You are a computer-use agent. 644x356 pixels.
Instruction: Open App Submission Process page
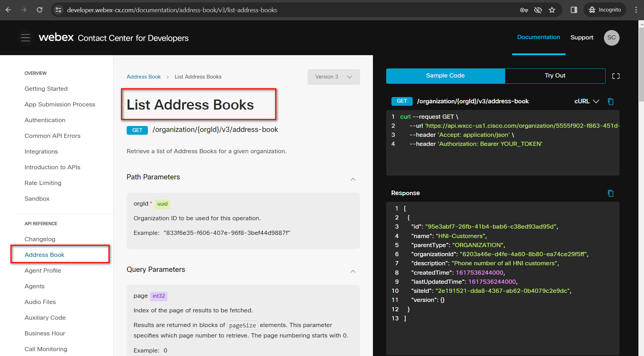(x=60, y=104)
